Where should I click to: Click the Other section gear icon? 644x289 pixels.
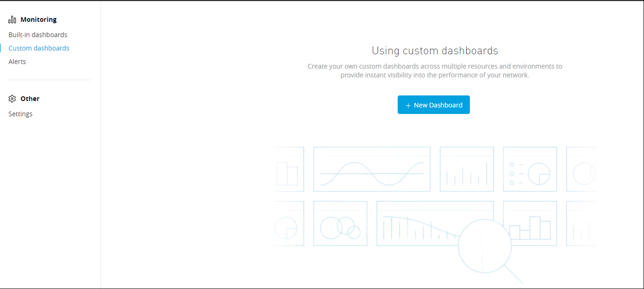12,99
